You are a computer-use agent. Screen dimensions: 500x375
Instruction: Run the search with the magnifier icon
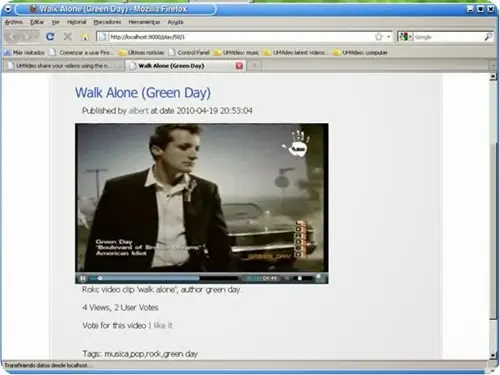(488, 37)
